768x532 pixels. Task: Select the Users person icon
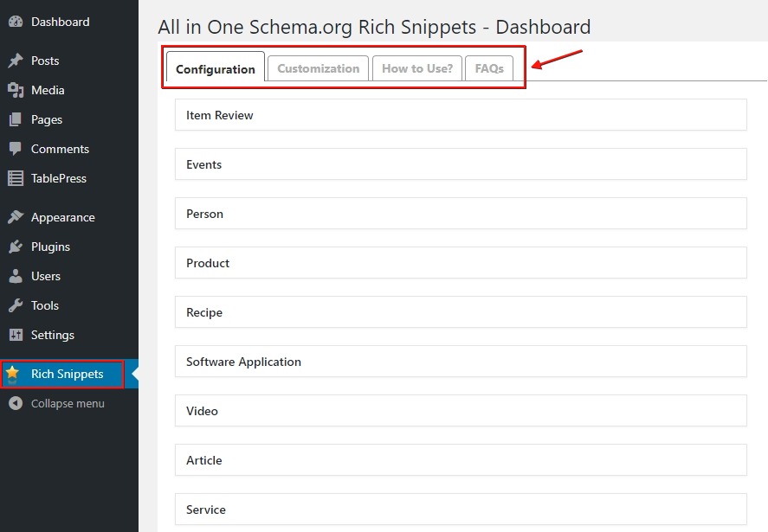click(17, 276)
